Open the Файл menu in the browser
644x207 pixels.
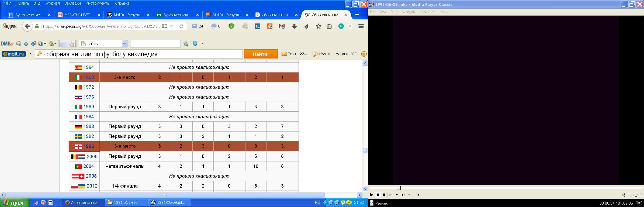pyautogui.click(x=7, y=3)
